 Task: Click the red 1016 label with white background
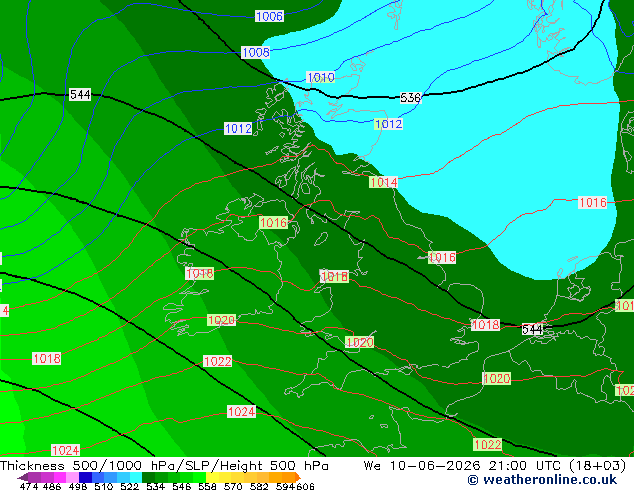pos(593,203)
